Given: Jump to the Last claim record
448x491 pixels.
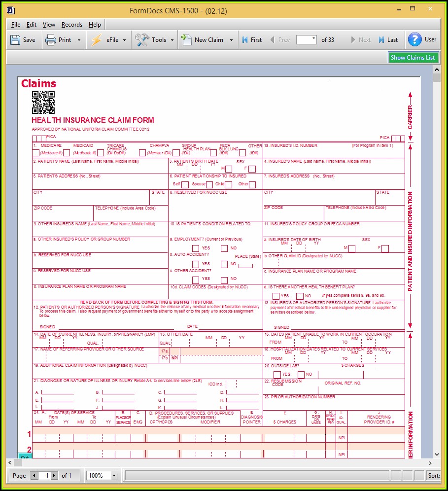Looking at the screenshot, I should 381,40.
